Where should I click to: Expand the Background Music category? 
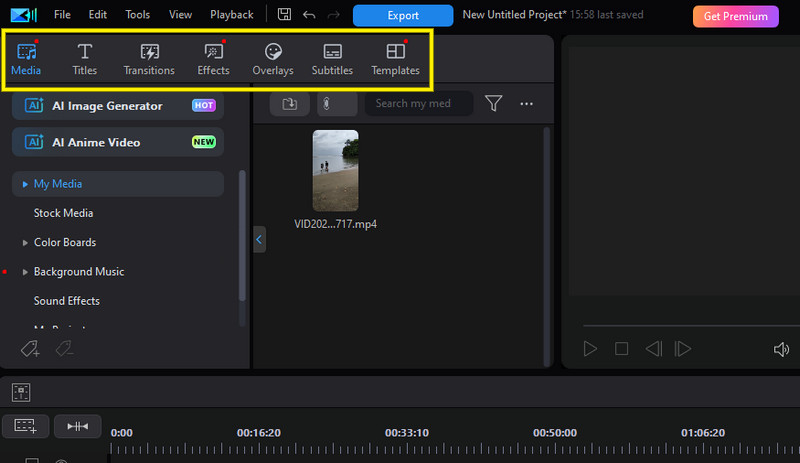[x=25, y=272]
